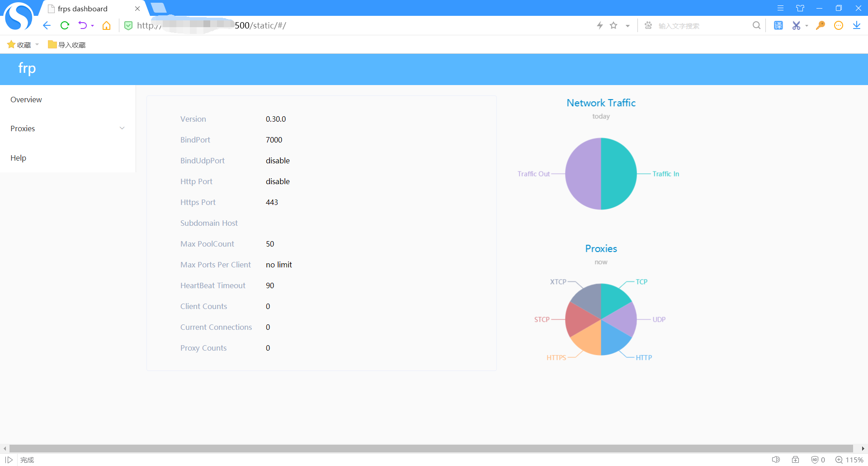
Task: Click the purple undo-close restore icon
Action: 82,25
